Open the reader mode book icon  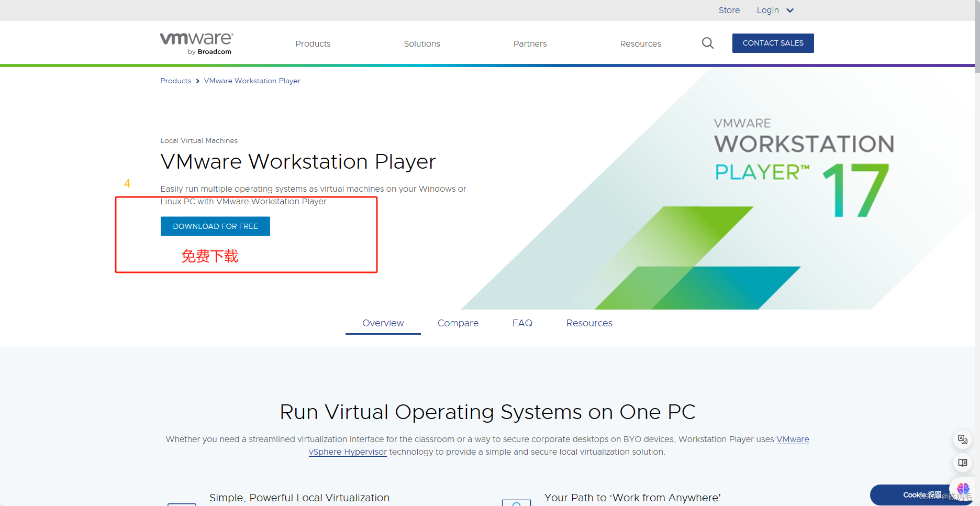point(962,463)
